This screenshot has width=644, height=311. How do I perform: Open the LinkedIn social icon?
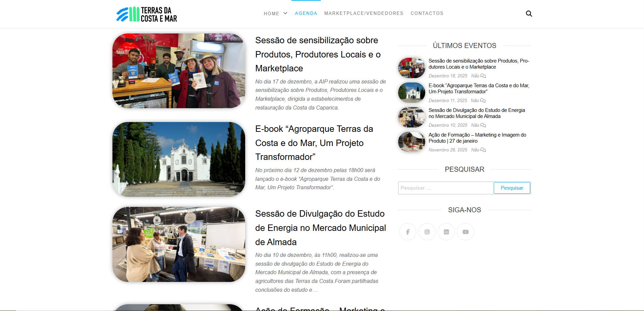point(446,232)
